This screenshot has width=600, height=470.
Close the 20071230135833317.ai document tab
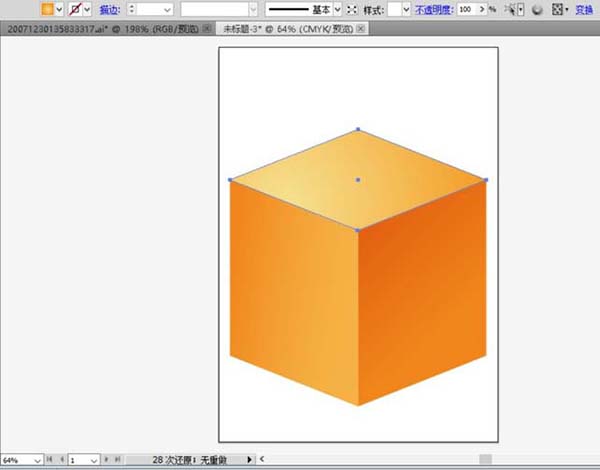pos(207,28)
